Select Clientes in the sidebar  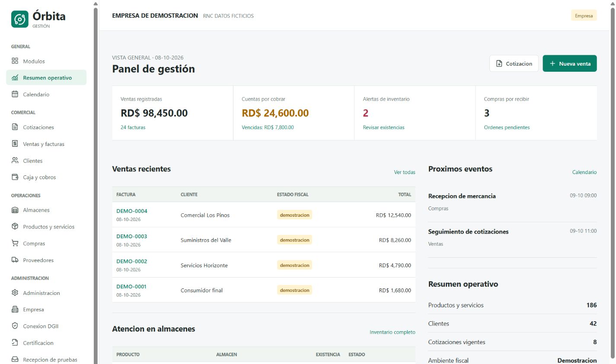(x=46, y=161)
